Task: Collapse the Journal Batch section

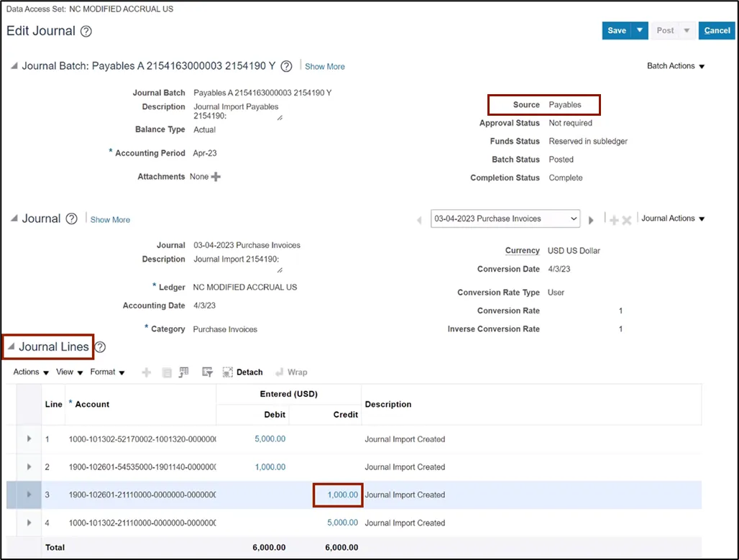Action: point(14,66)
